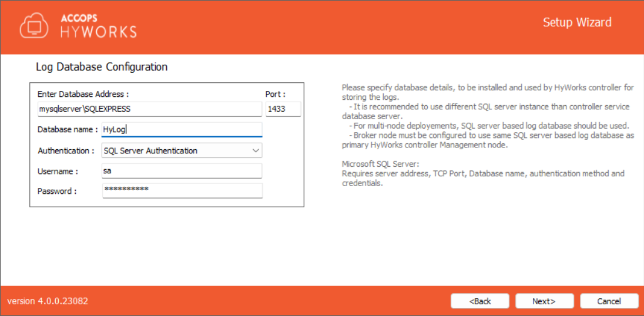Image resolution: width=644 pixels, height=316 pixels.
Task: Go to previous step with Back button
Action: tap(479, 301)
